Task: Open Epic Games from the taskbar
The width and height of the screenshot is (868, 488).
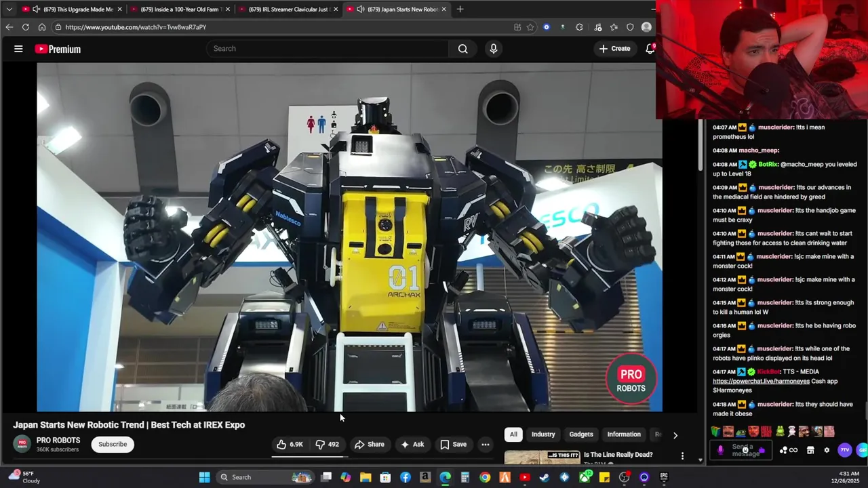Action: tap(664, 477)
